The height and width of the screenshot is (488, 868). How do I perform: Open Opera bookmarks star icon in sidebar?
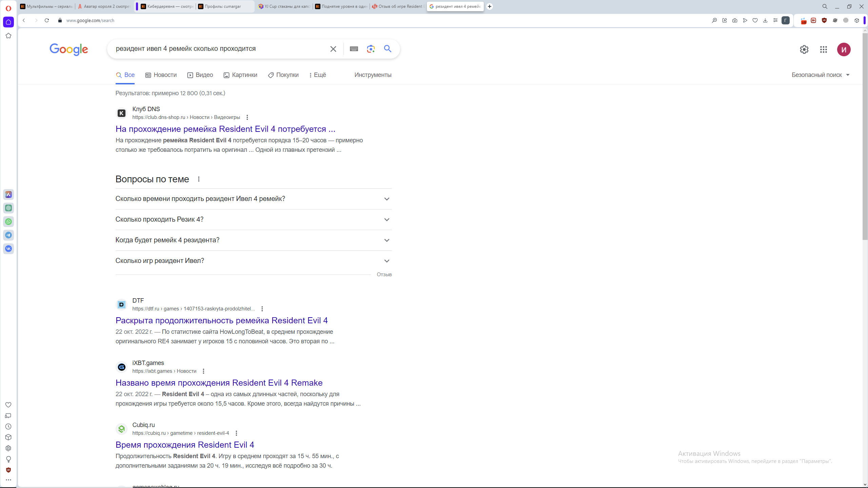point(8,36)
